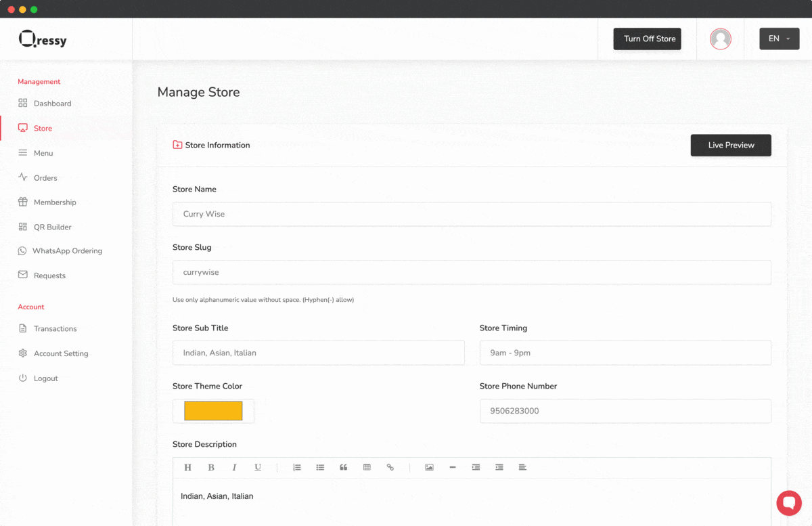Click the text align icon in editor toolbar
The height and width of the screenshot is (526, 812).
pos(522,467)
